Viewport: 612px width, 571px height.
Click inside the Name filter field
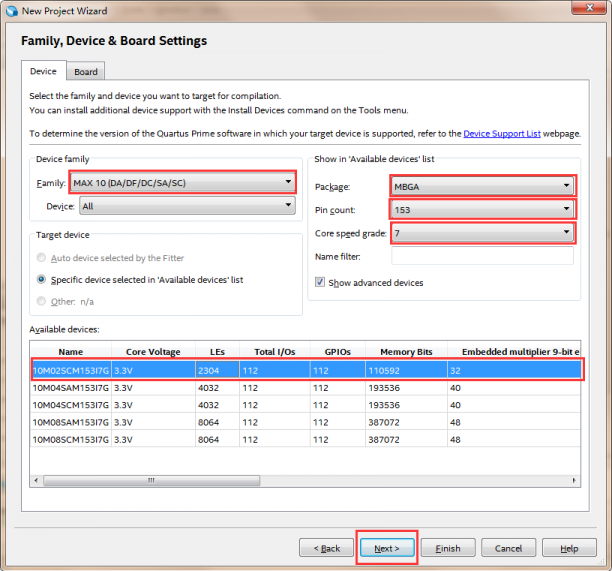click(x=482, y=256)
